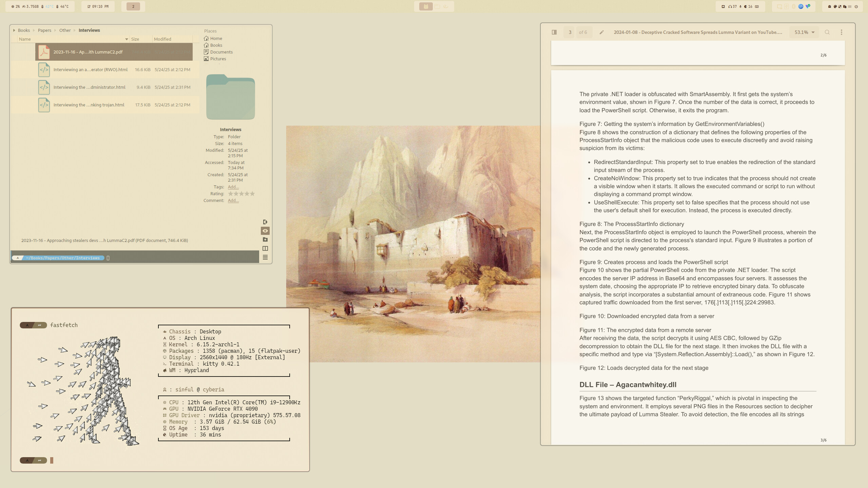Click the large Interviews folder preview thumbnail
The image size is (868, 488).
(x=231, y=97)
